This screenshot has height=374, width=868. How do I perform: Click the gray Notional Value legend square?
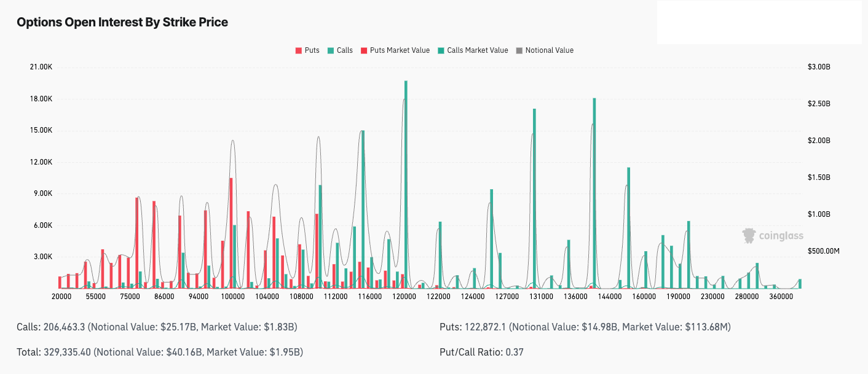(519, 50)
